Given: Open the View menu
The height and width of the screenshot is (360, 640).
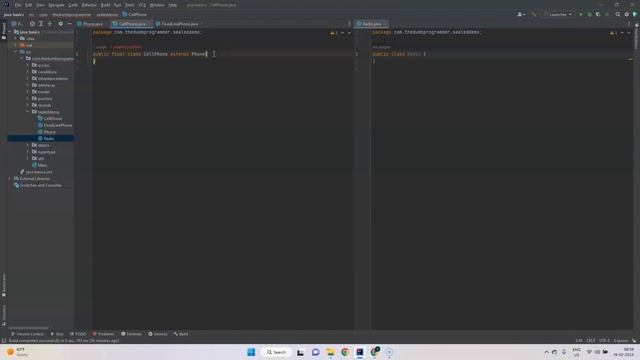Looking at the screenshot, I should coord(40,5).
